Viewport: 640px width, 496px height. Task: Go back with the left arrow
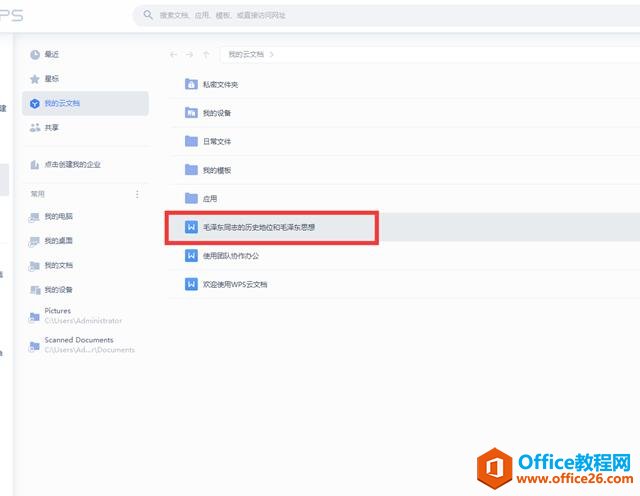(173, 54)
